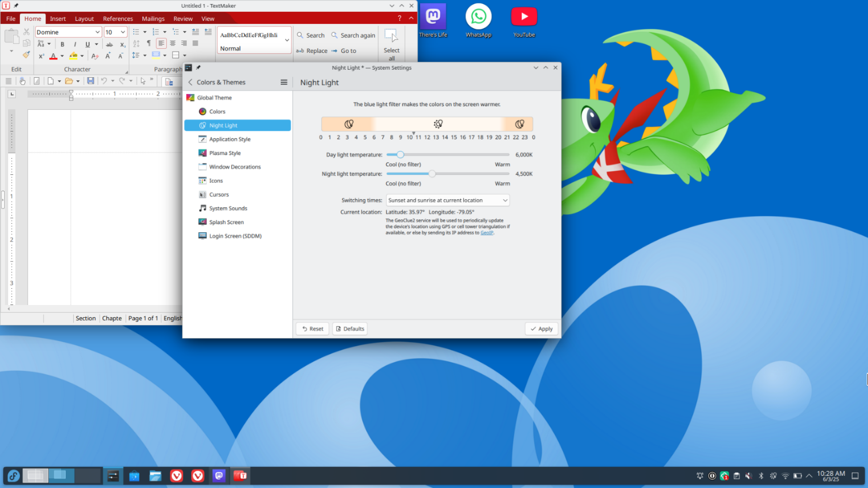Click the yellow Highlighter icon
This screenshot has width=868, height=488.
pyautogui.click(x=74, y=56)
